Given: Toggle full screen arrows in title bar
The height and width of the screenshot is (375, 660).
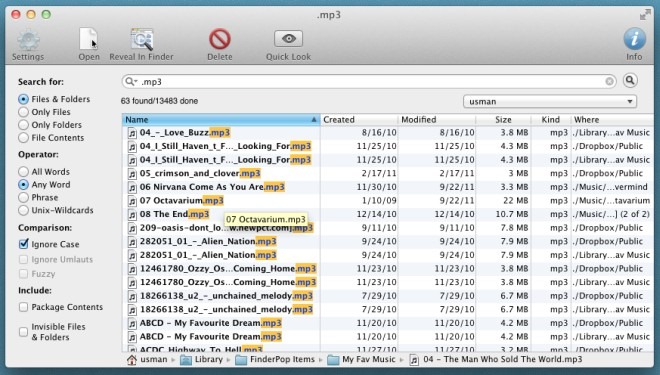Looking at the screenshot, I should (x=645, y=15).
